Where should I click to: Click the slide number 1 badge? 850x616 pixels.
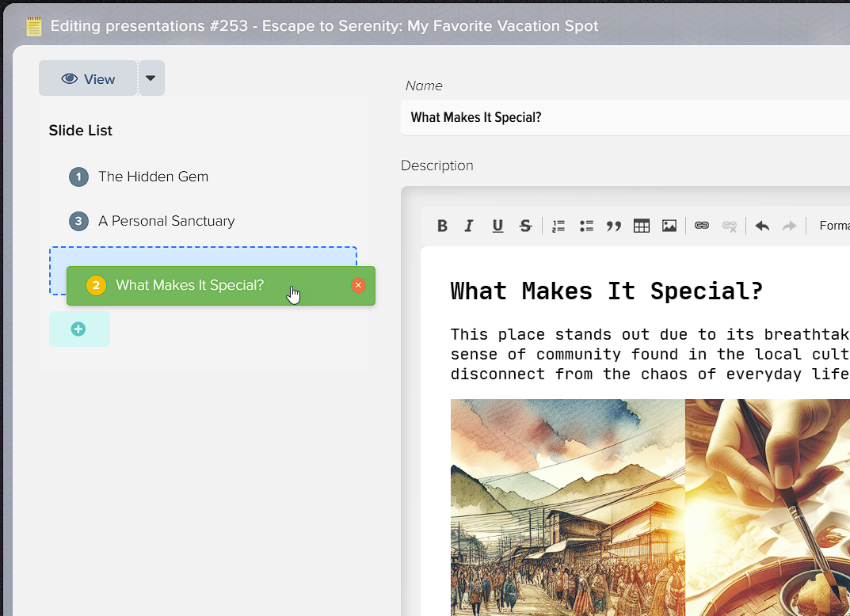pyautogui.click(x=78, y=177)
